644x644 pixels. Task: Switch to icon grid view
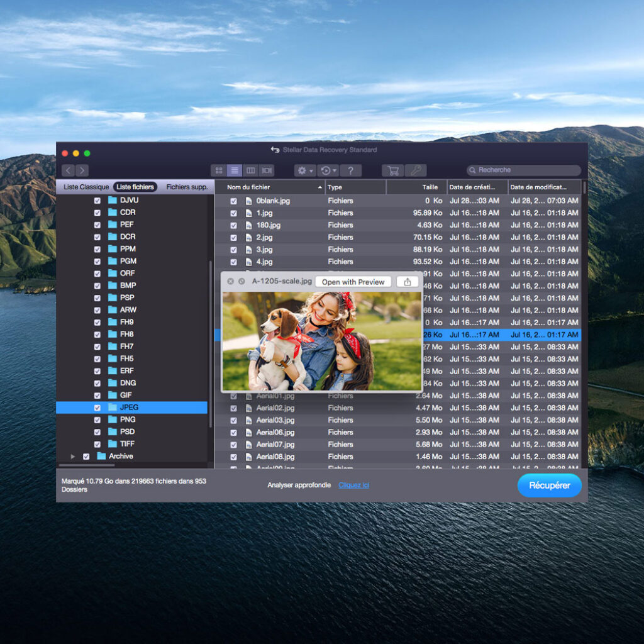(219, 170)
